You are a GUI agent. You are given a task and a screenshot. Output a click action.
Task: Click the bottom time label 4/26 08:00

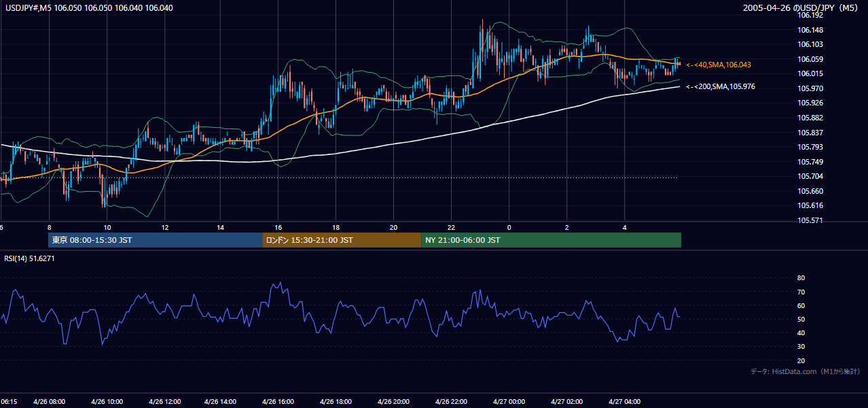point(49,402)
